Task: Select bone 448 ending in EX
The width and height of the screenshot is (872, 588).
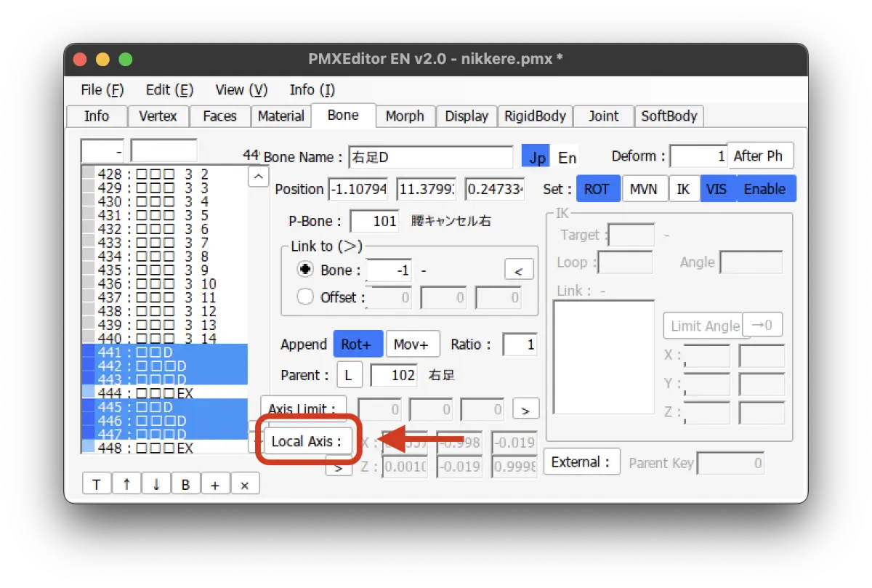Action: [x=164, y=448]
